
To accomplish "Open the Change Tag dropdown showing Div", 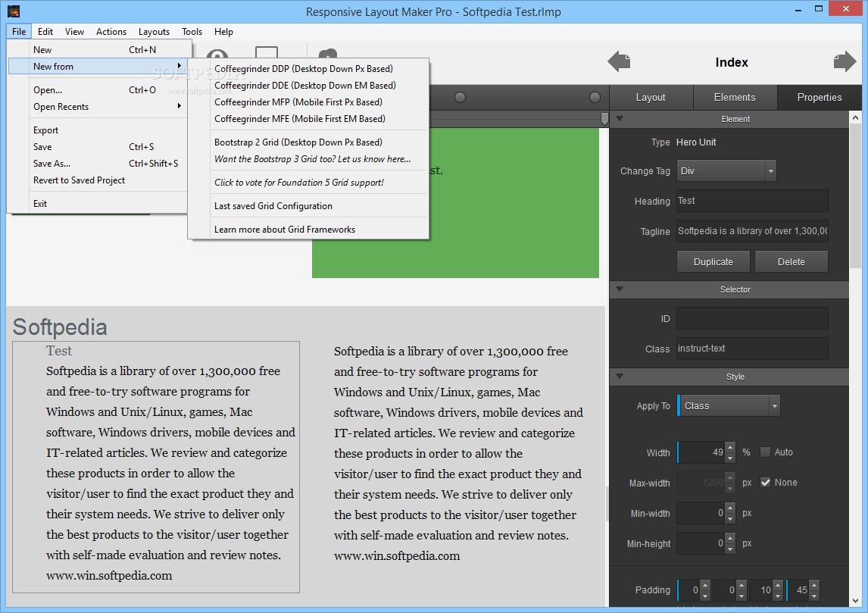I will [x=726, y=171].
